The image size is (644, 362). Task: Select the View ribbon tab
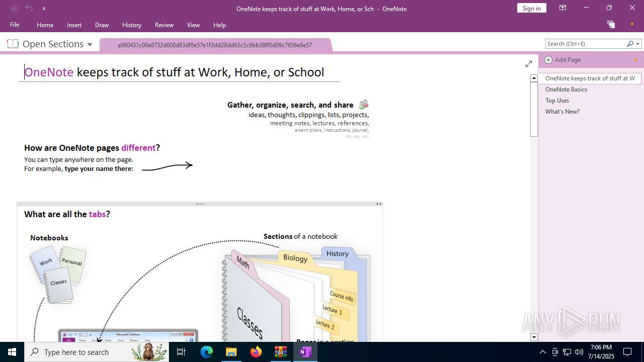tap(193, 25)
